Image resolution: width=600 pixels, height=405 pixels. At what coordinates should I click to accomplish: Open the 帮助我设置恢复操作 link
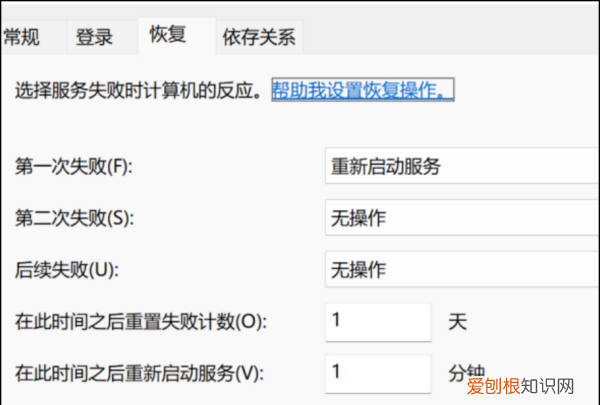pos(363,90)
